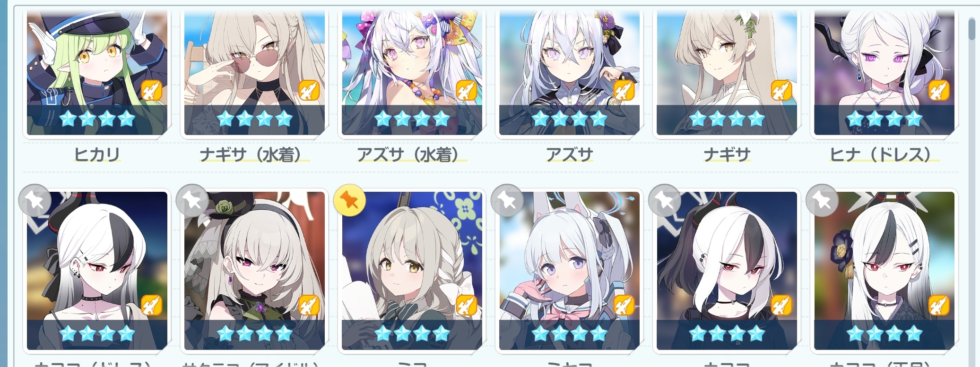Select the green-haired ヒカリ portrait

tap(97, 73)
